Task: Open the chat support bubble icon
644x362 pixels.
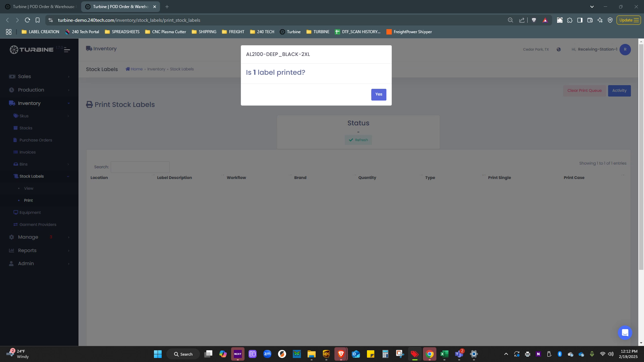Action: pyautogui.click(x=625, y=333)
